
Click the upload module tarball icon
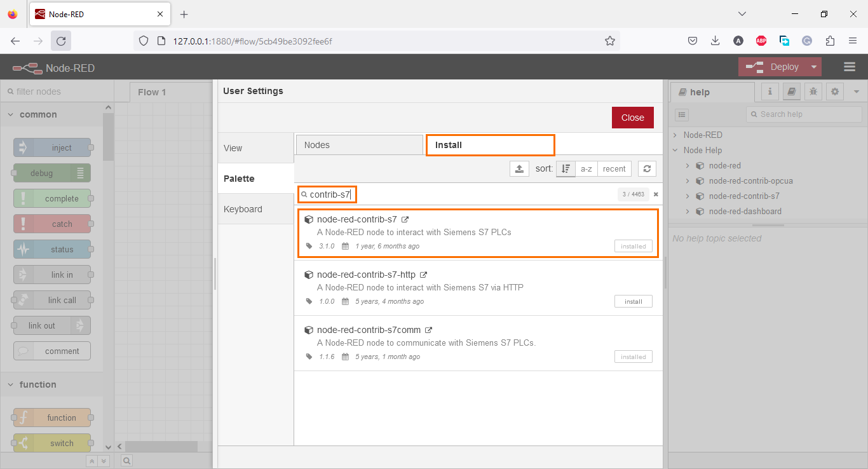point(519,168)
